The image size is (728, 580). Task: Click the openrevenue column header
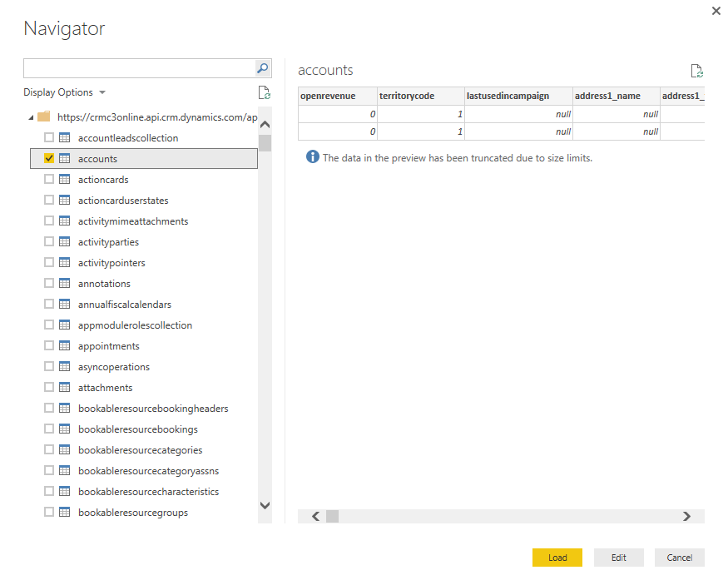(x=338, y=97)
